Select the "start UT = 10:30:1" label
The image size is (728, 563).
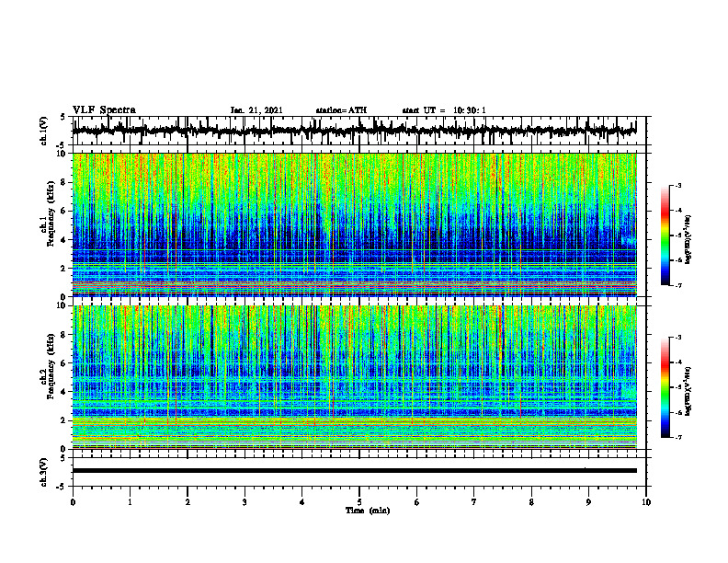[444, 110]
